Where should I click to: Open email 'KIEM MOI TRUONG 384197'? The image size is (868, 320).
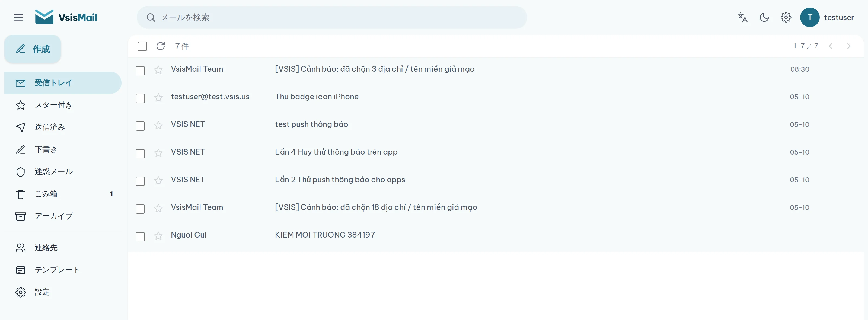[x=325, y=235]
